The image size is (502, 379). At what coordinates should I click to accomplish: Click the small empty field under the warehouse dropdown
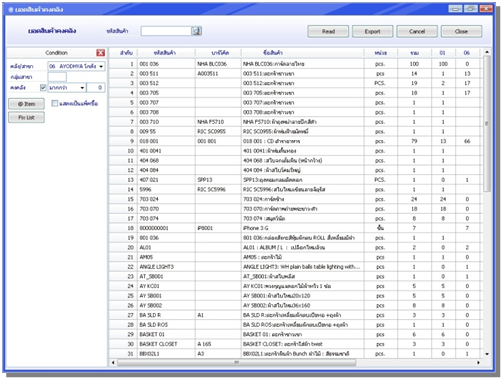click(57, 77)
